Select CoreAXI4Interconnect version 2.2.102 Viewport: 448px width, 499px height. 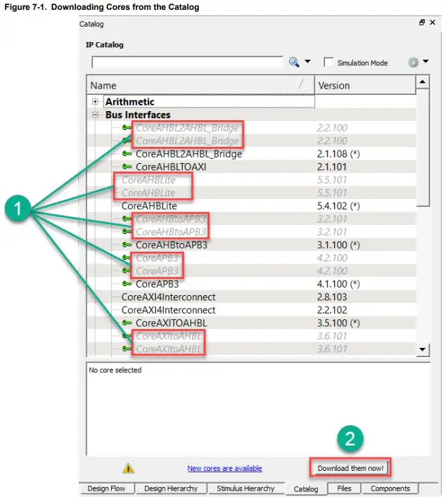click(x=168, y=310)
